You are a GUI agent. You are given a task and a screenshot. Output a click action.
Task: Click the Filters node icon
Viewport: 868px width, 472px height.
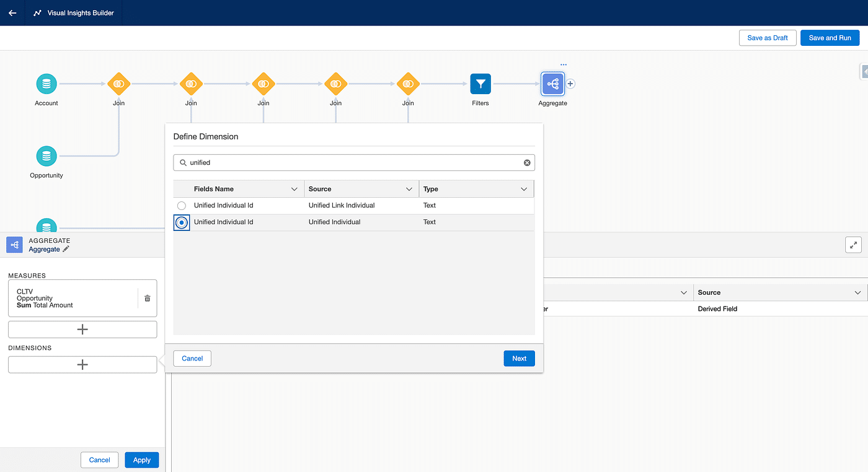(x=480, y=84)
